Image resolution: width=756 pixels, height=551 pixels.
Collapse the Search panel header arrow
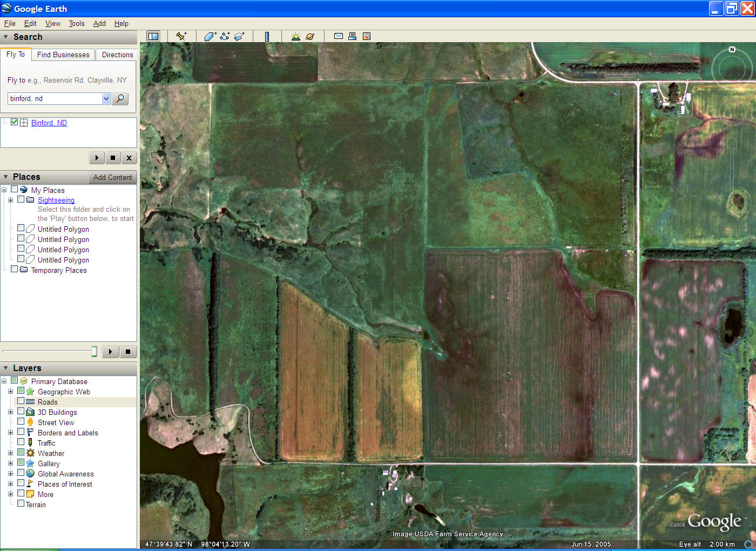6,37
